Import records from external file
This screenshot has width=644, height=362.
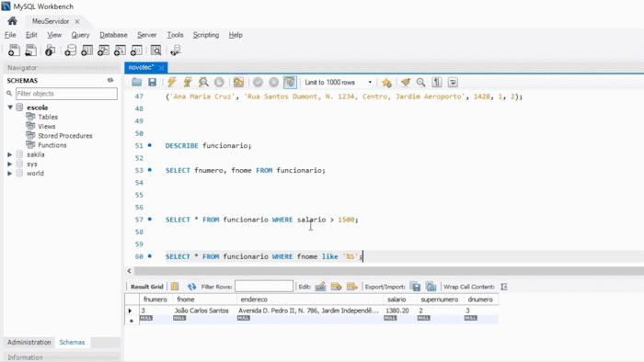[x=431, y=287]
